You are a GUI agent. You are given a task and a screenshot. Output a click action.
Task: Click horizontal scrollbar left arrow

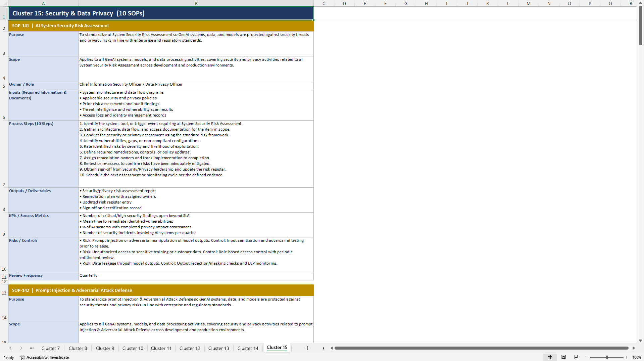coord(332,348)
